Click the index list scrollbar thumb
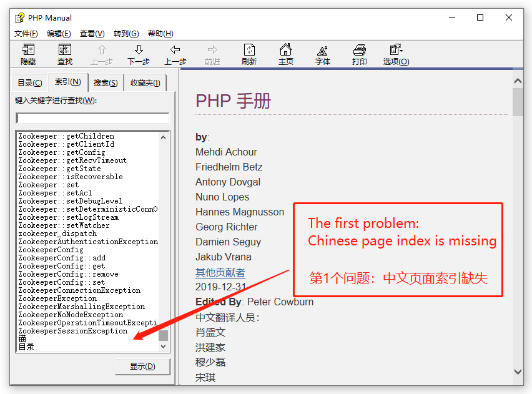 click(x=163, y=335)
